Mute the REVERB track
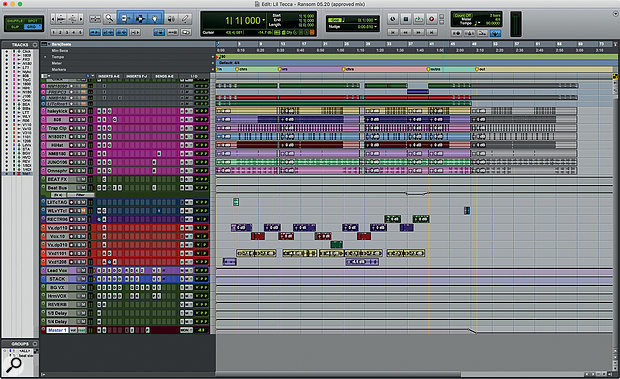620x379 pixels. pos(83,305)
